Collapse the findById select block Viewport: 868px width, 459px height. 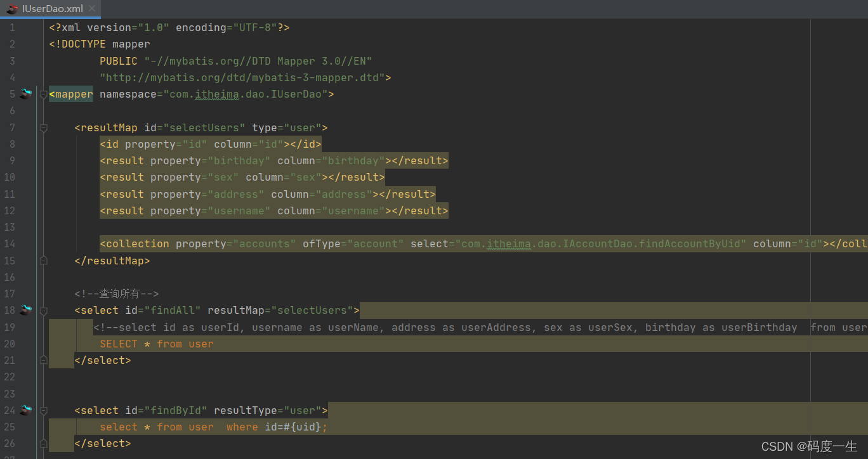[x=43, y=411]
